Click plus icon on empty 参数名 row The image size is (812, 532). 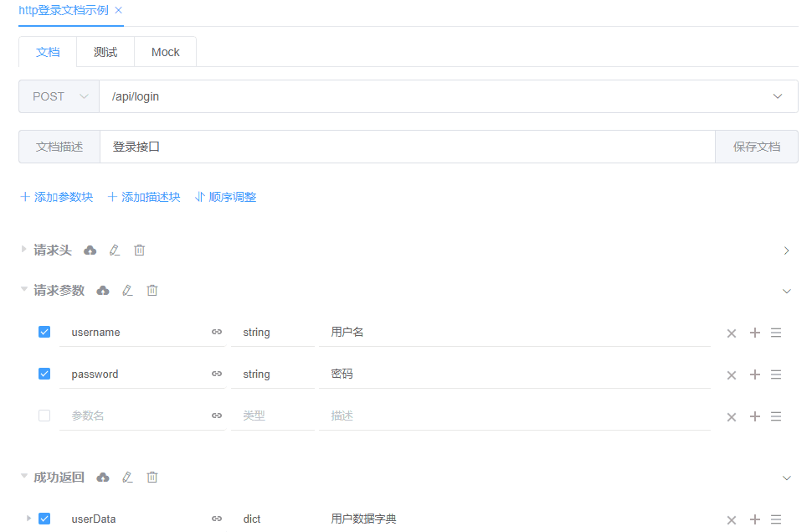pos(755,416)
